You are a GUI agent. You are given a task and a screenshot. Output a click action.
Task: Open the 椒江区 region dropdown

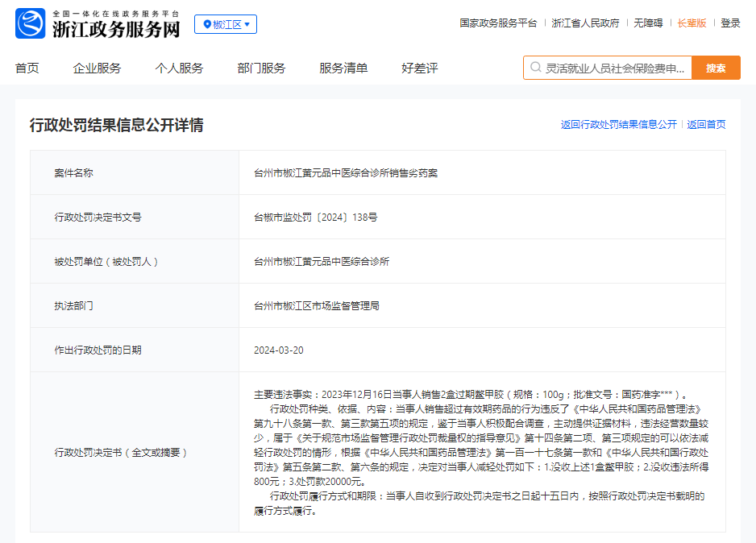[226, 24]
